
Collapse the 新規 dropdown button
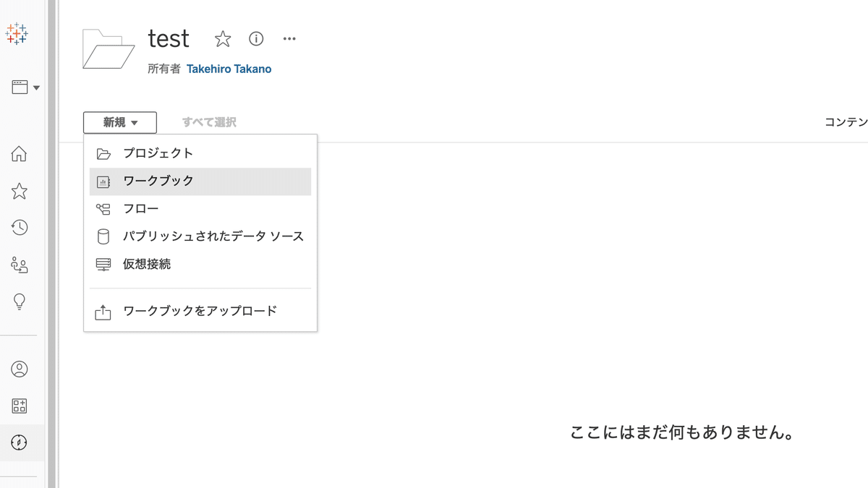point(120,123)
